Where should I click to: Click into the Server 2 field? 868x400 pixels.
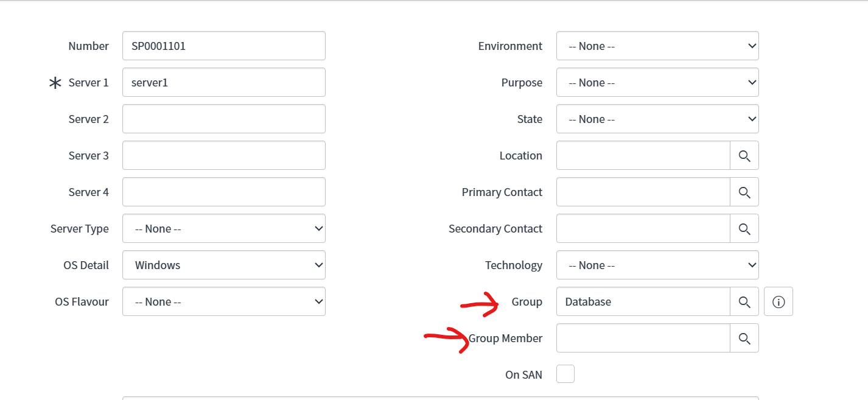pos(224,119)
